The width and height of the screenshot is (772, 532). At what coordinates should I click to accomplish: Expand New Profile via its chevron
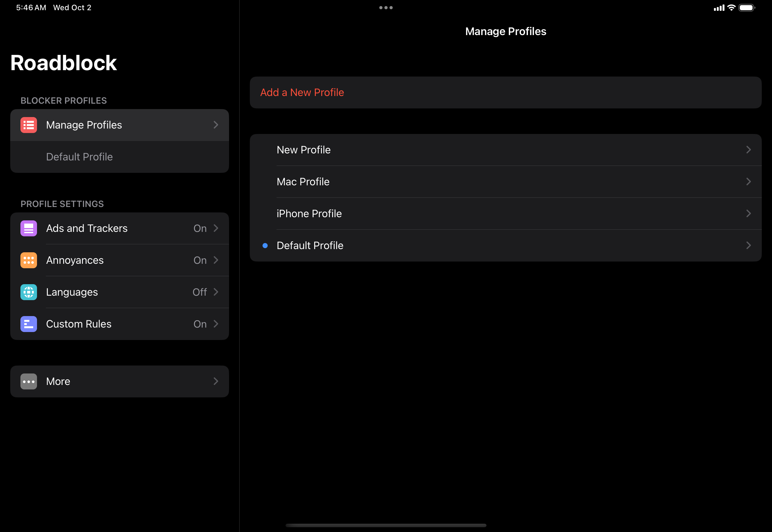click(x=748, y=150)
